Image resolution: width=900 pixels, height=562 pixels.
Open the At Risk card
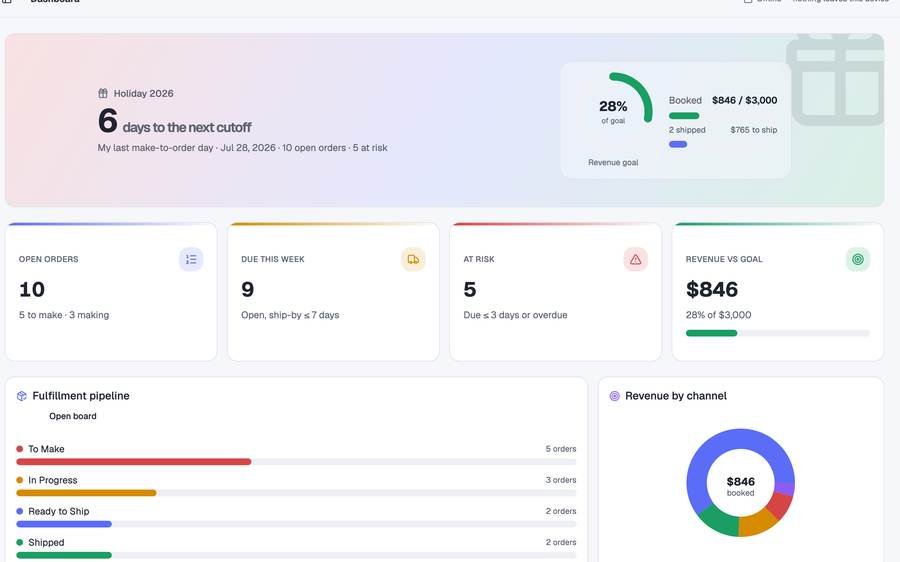[x=556, y=292]
